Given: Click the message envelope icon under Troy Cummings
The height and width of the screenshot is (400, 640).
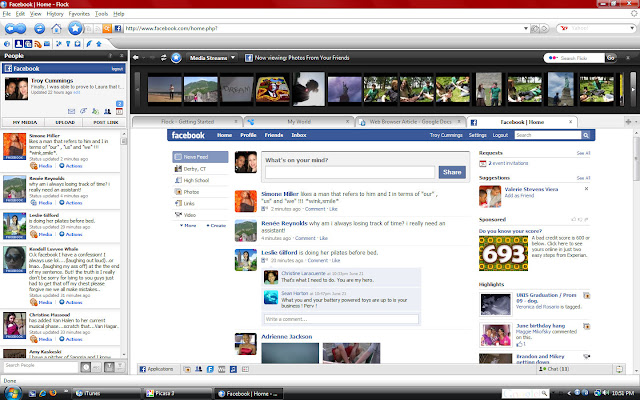Looking at the screenshot, I should pos(71,111).
